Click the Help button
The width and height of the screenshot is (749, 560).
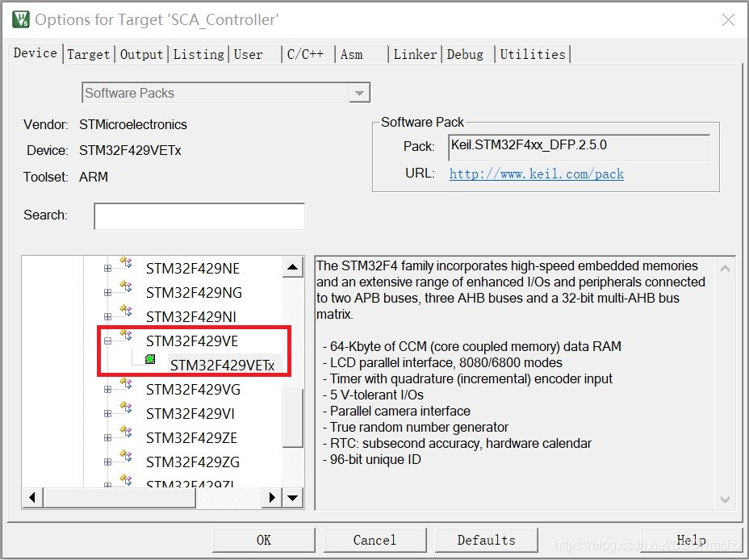(691, 540)
